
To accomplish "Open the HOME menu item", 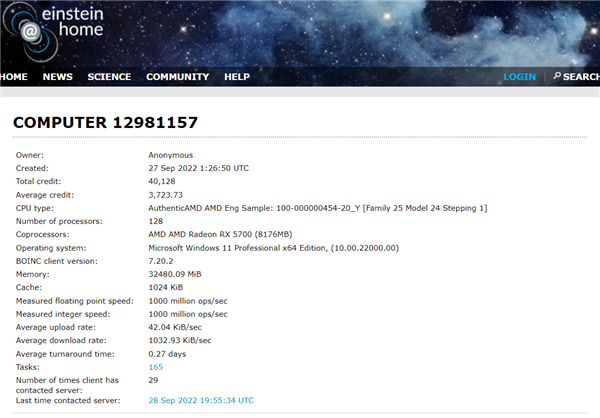I will click(x=14, y=77).
